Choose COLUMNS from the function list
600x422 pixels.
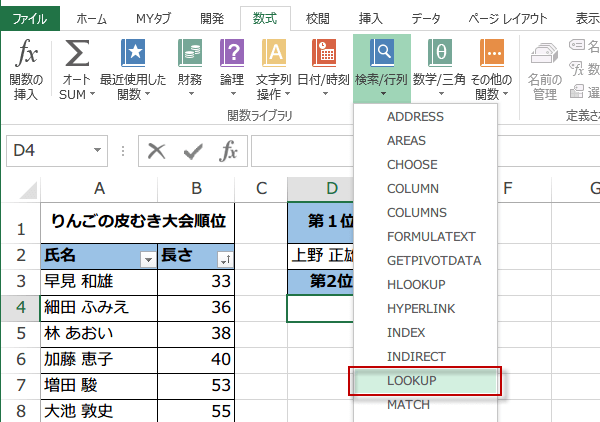pos(426,212)
